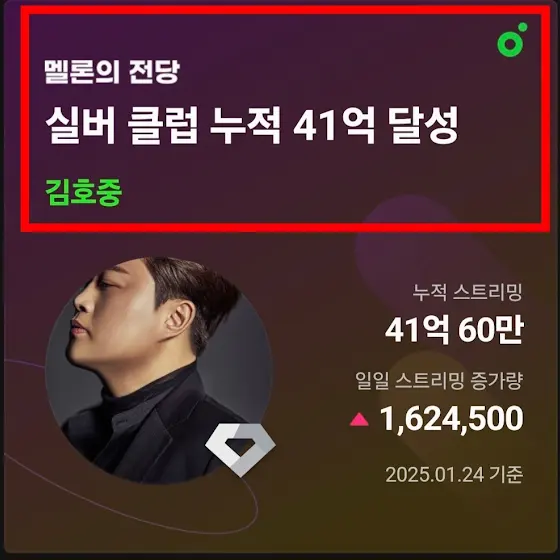Image resolution: width=560 pixels, height=560 pixels.
Task: Click the green Melon logo ring
Action: click(510, 44)
